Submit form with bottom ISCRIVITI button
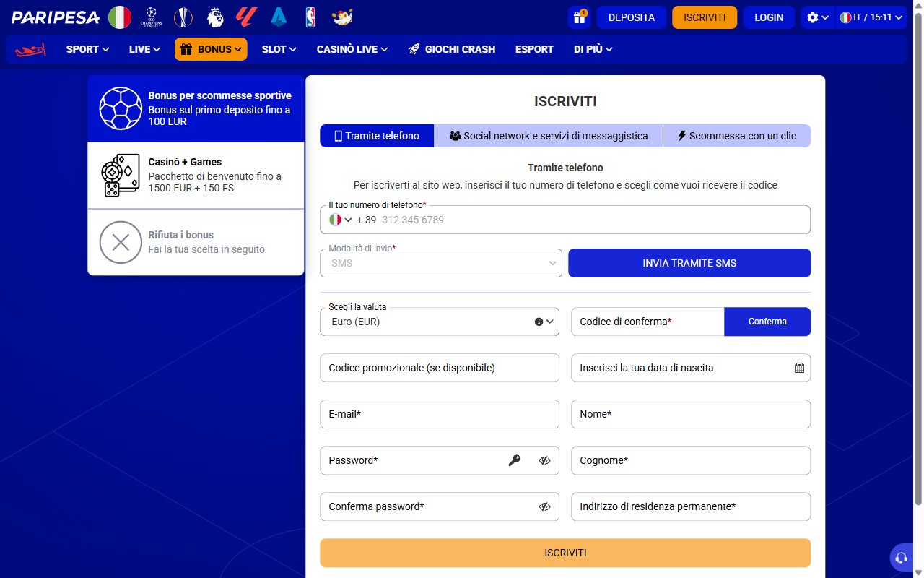Image resolution: width=924 pixels, height=578 pixels. click(x=565, y=553)
